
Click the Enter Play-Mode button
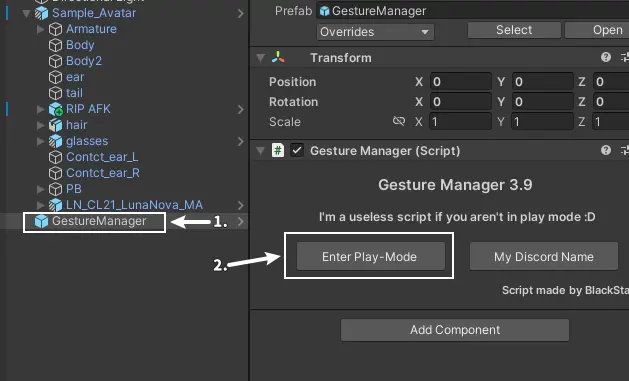(371, 256)
